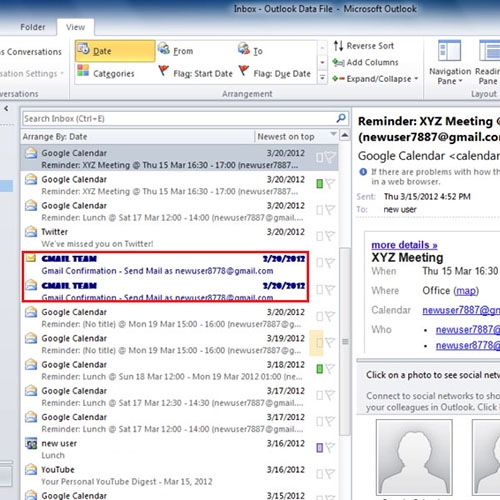The width and height of the screenshot is (500, 500).
Task: Open the YouTube Personal Digest message
Action: pyautogui.click(x=179, y=475)
